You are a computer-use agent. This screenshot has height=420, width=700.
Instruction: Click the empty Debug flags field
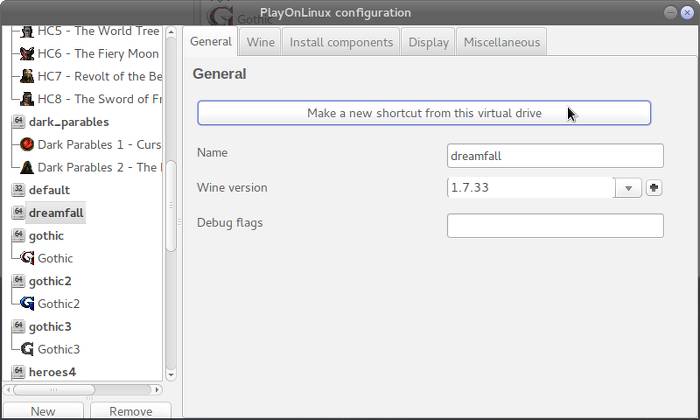click(x=555, y=226)
